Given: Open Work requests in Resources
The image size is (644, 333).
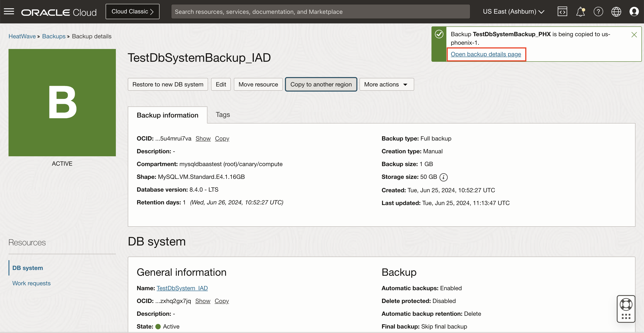Looking at the screenshot, I should pyautogui.click(x=31, y=283).
